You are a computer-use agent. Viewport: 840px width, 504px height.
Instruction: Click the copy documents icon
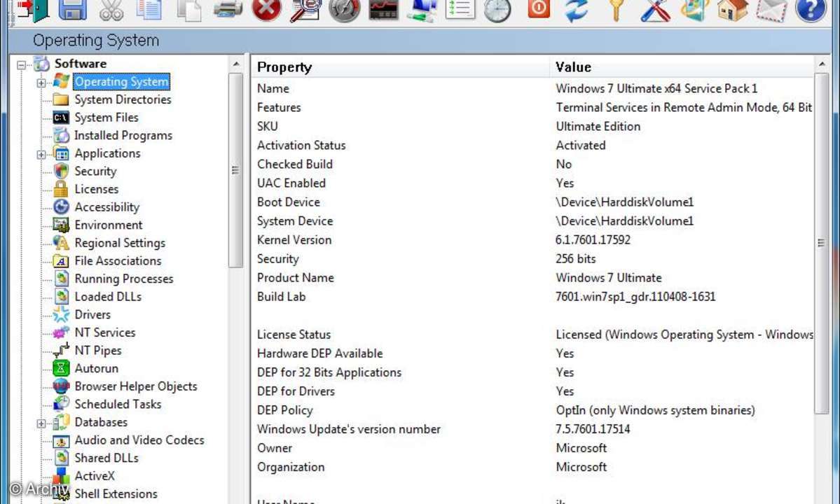point(149,9)
